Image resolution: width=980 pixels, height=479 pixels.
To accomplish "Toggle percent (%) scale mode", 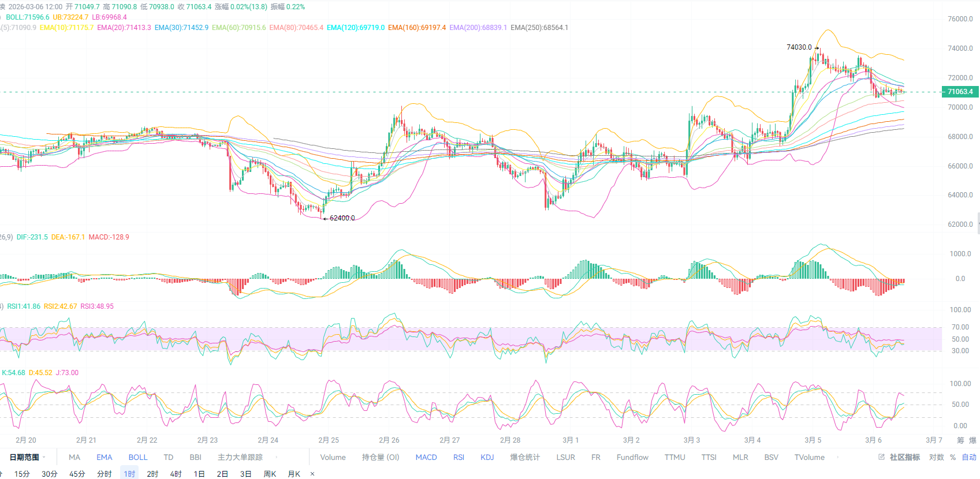I will coord(953,457).
